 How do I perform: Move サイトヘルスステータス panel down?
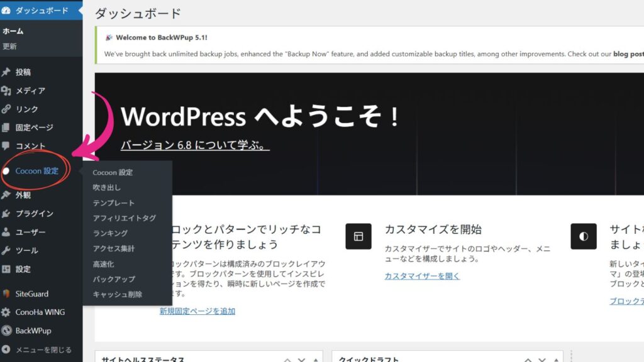[x=301, y=359]
